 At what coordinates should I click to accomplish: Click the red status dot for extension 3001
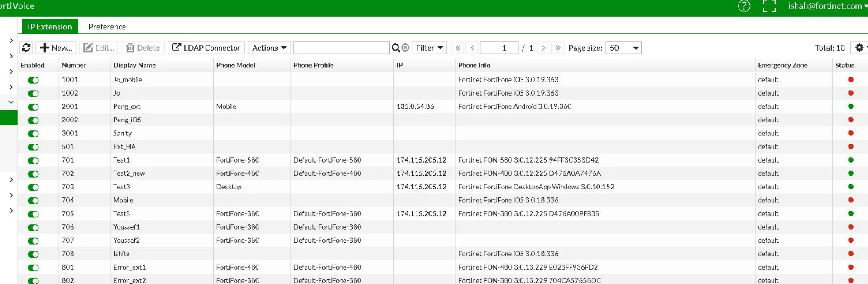(850, 133)
